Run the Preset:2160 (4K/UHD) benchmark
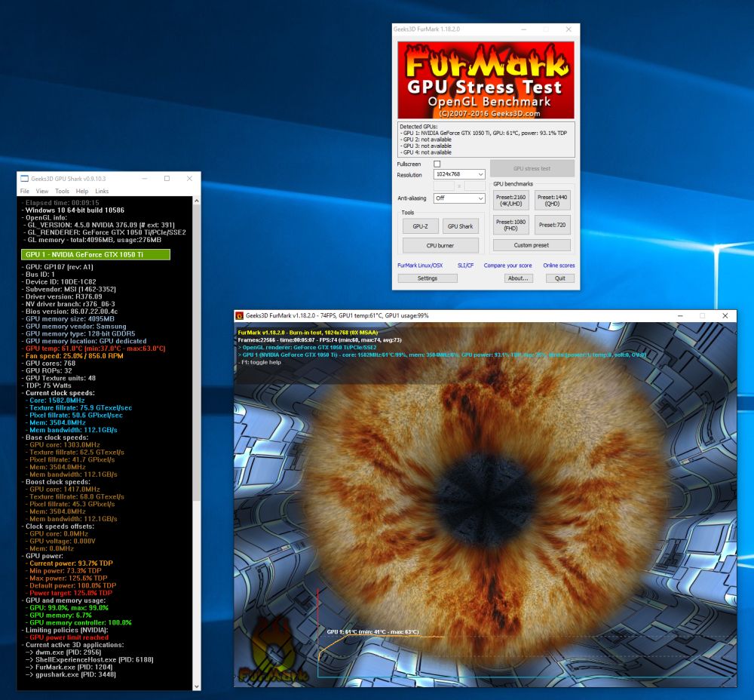This screenshot has width=754, height=700. coord(510,200)
